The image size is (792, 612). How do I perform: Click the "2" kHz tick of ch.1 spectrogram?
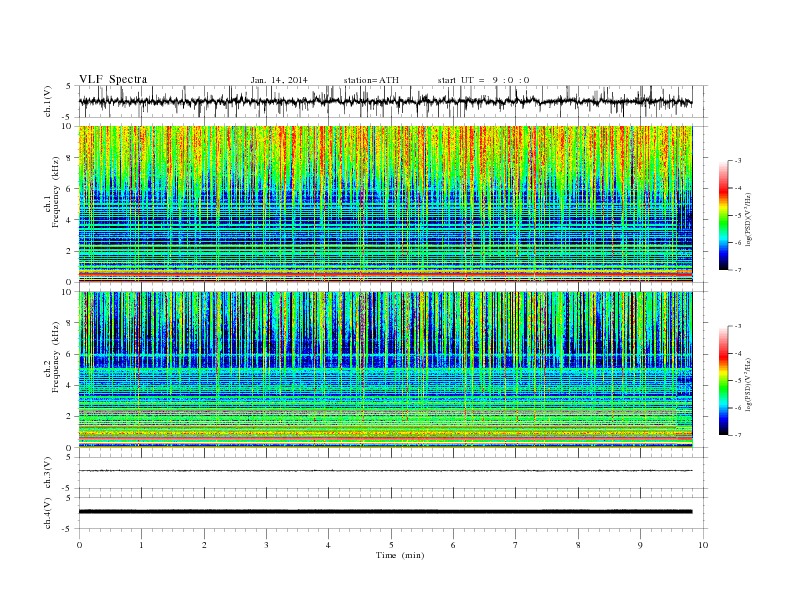[69, 251]
